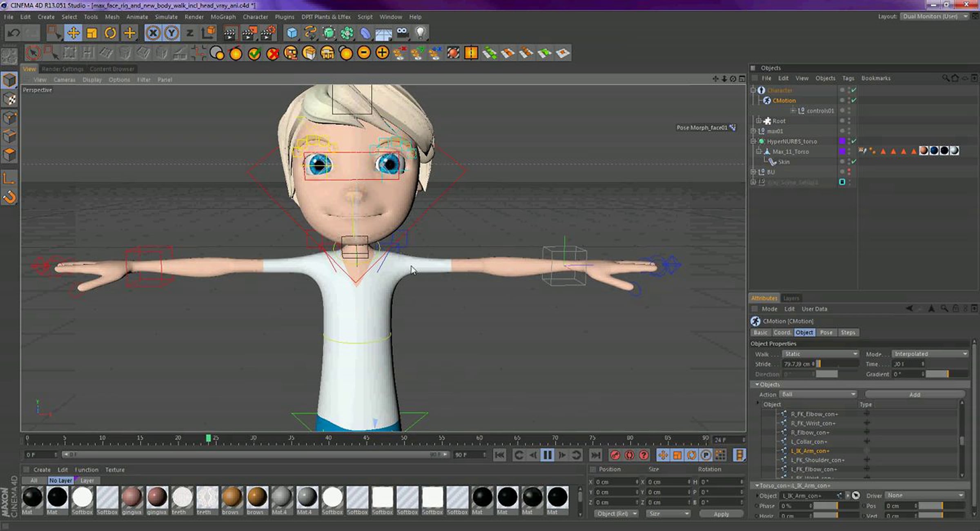
Task: Toggle rotation keyframe recording
Action: coord(691,455)
